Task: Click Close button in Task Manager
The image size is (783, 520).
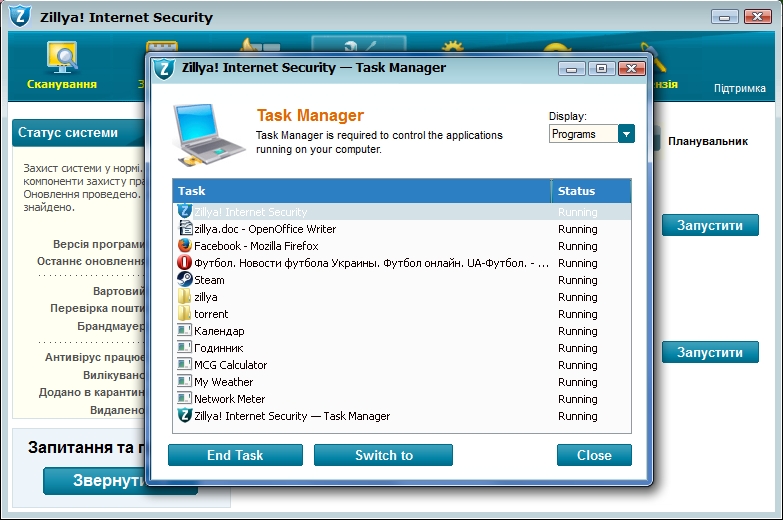Action: tap(594, 455)
